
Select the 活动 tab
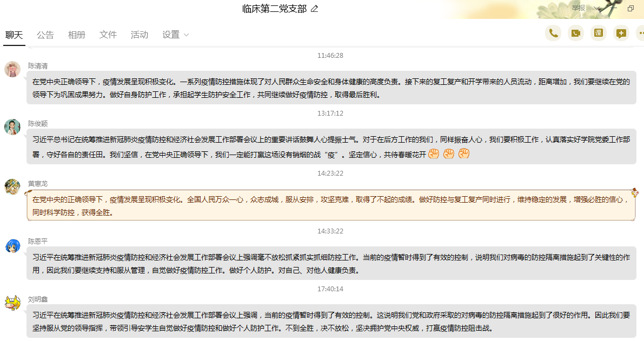(x=140, y=35)
